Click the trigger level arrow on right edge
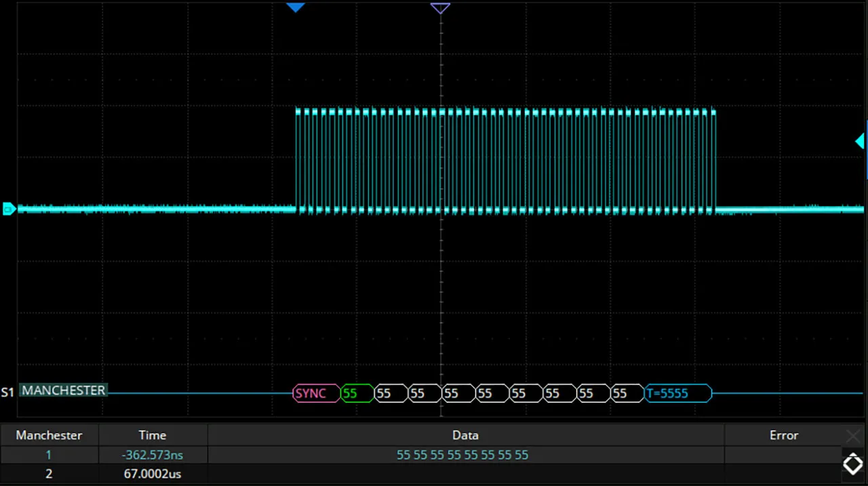 860,141
